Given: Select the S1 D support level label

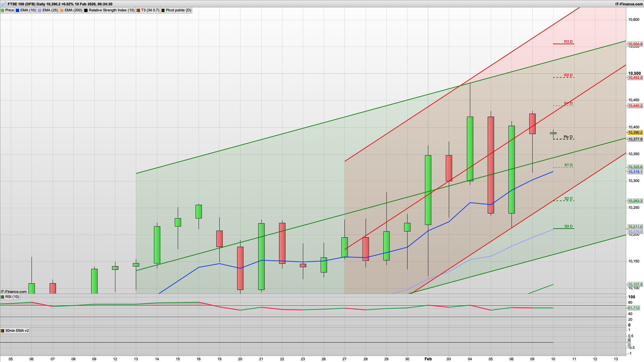Looking at the screenshot, I should coord(568,165).
